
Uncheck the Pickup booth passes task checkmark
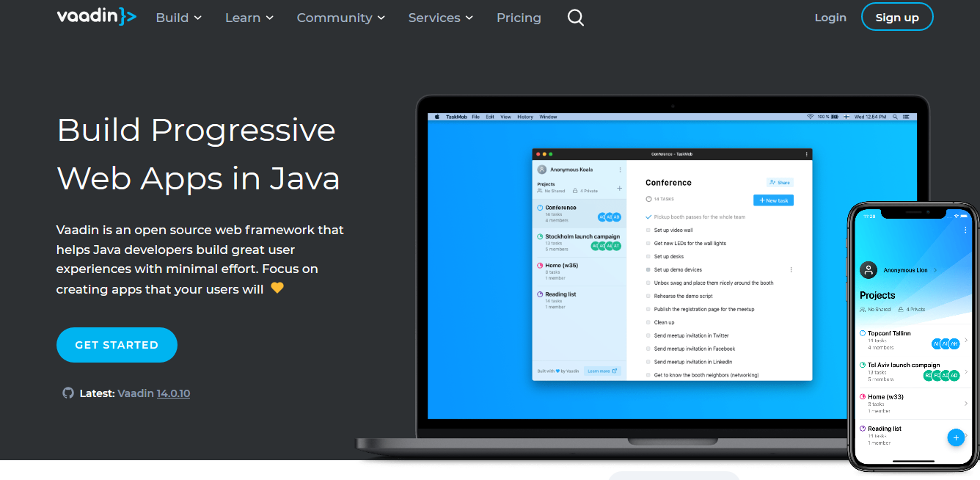tap(648, 217)
